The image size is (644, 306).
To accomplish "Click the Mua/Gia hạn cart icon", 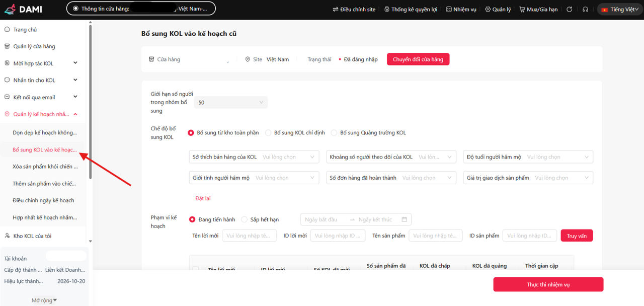I will tap(522, 10).
